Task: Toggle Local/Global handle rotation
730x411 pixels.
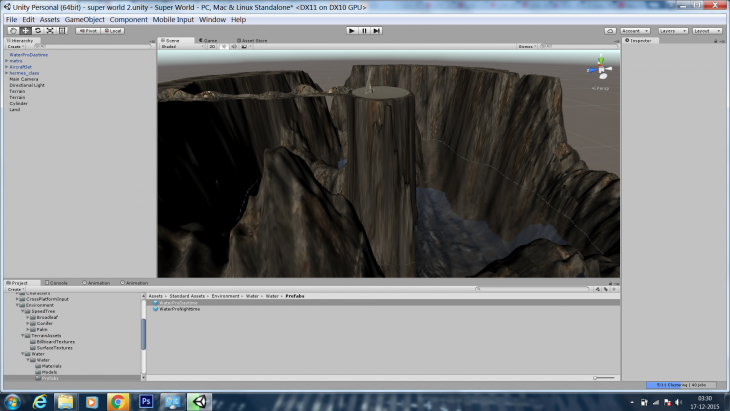Action: 112,30
